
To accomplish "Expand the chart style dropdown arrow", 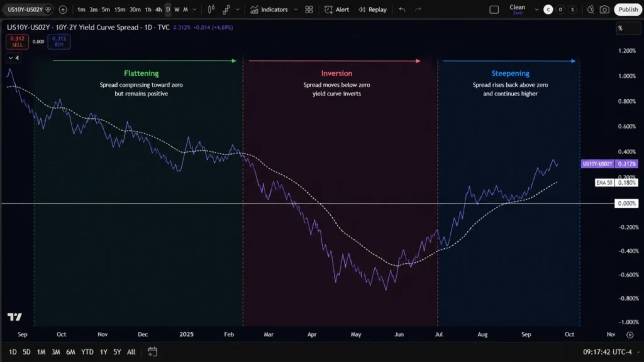I will (237, 9).
